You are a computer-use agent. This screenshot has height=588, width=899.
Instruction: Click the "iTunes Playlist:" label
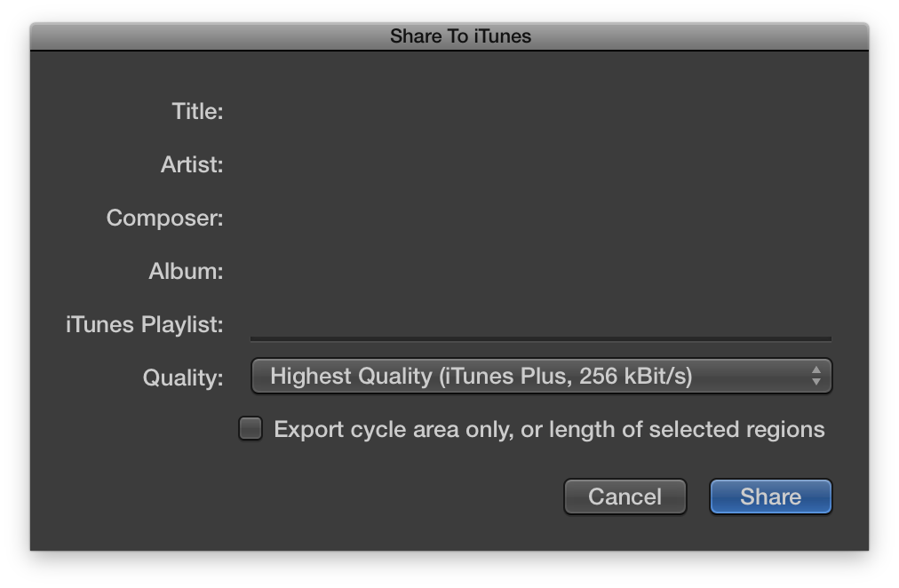click(144, 325)
